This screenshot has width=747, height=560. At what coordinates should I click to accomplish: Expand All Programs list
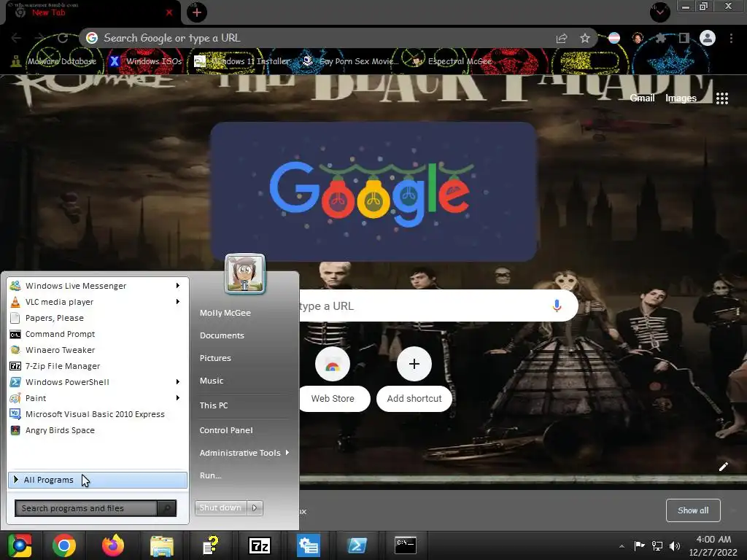click(98, 480)
